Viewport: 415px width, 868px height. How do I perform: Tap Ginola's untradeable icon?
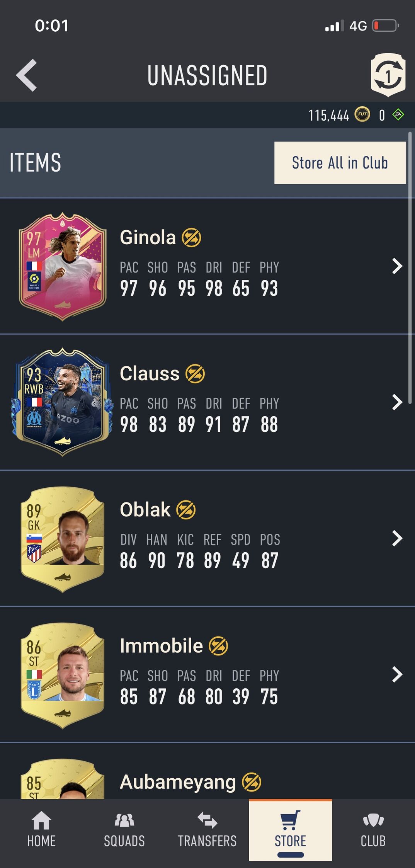pos(191,238)
